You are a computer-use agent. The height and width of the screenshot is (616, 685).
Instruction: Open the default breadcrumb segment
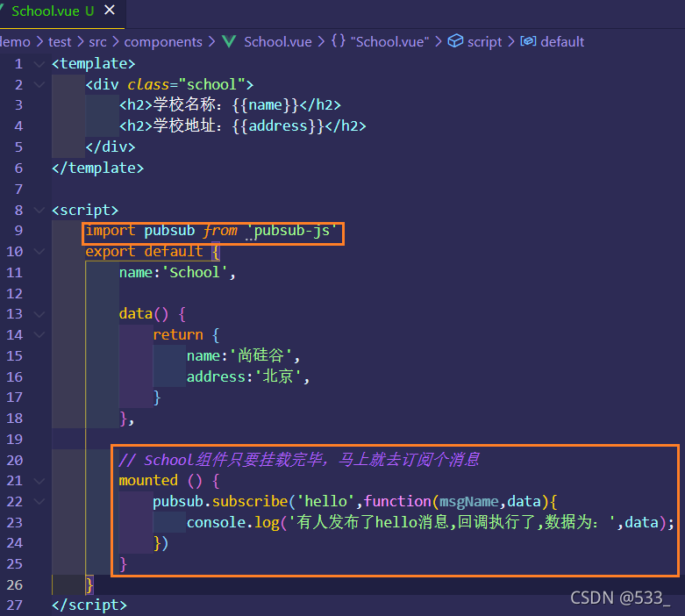click(562, 42)
